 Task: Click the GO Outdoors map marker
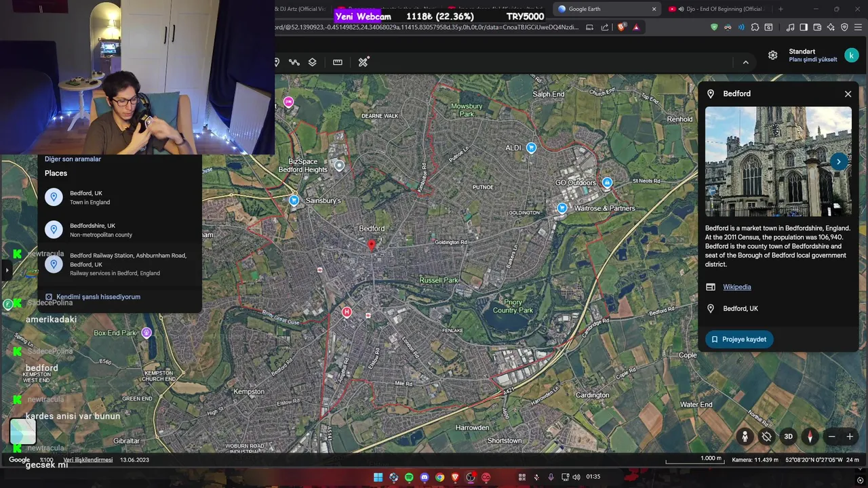(x=607, y=183)
